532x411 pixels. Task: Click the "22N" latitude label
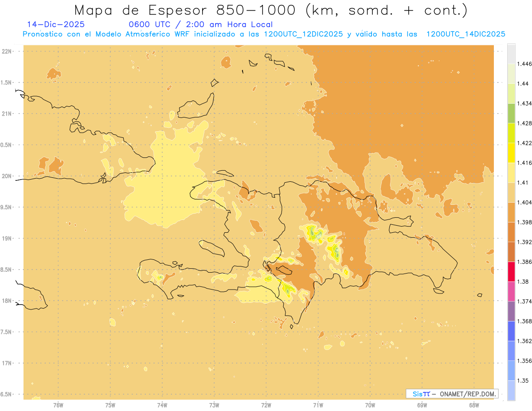point(6,51)
